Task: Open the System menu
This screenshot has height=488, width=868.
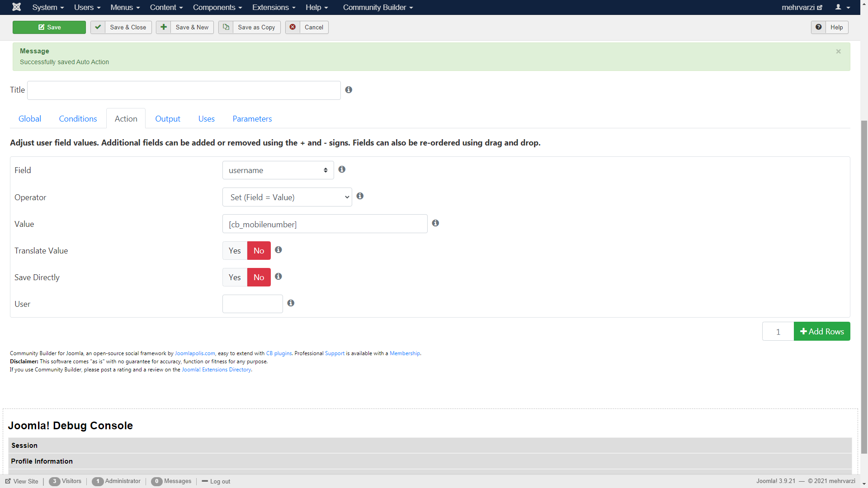Action: pos(48,7)
